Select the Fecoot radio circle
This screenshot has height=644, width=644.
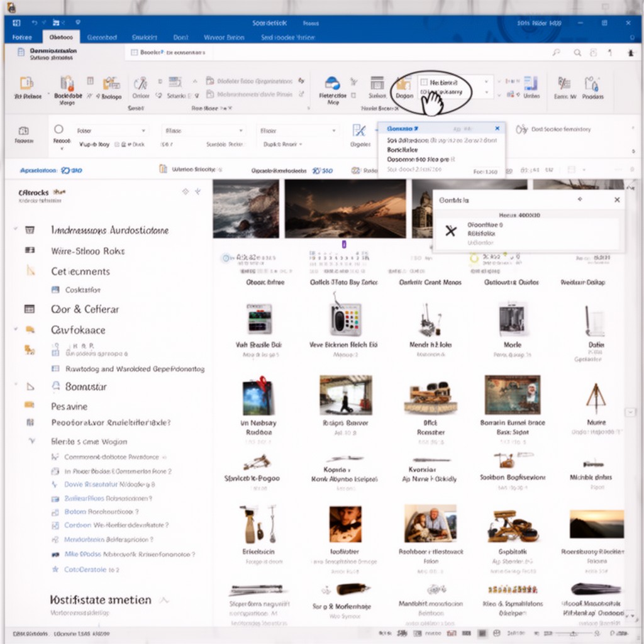pos(58,130)
